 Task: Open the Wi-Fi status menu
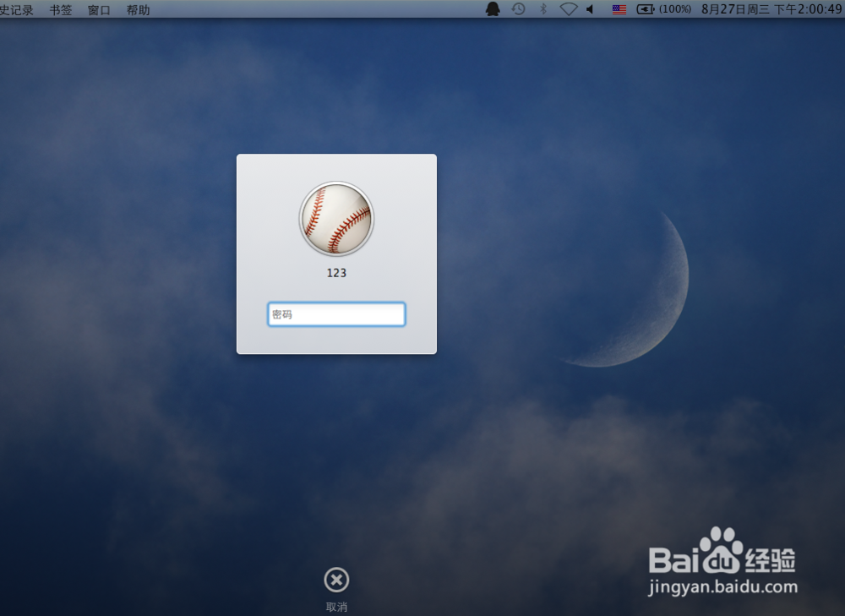click(x=569, y=9)
